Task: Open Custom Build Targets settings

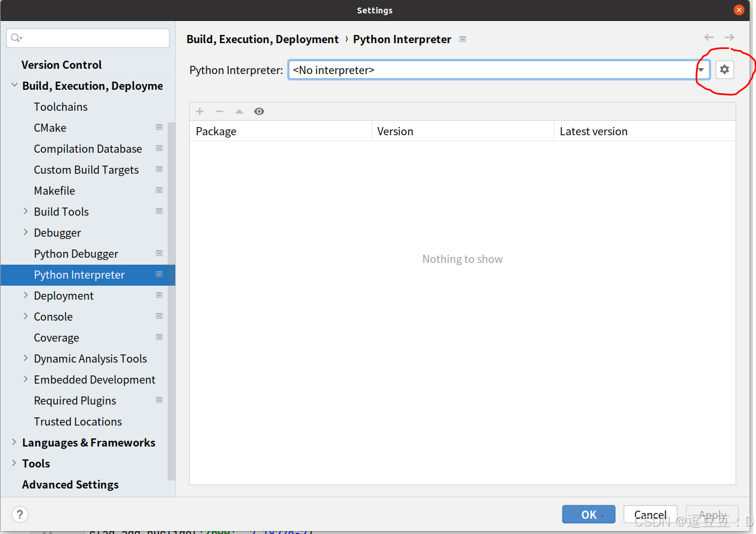Action: (x=86, y=170)
